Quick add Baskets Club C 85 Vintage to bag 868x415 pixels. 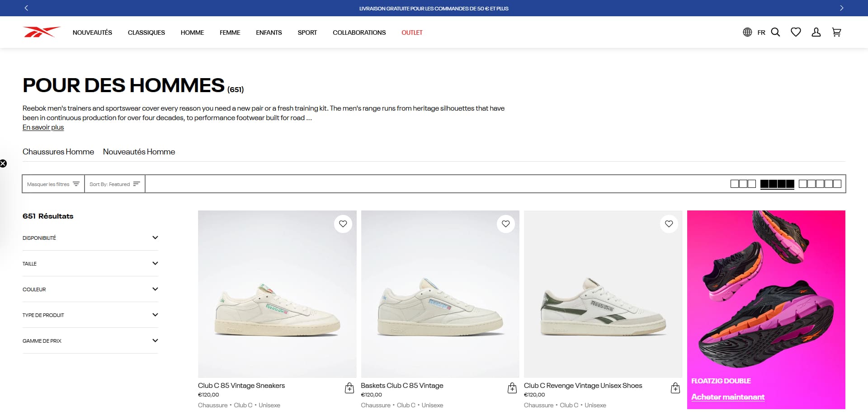pos(512,388)
